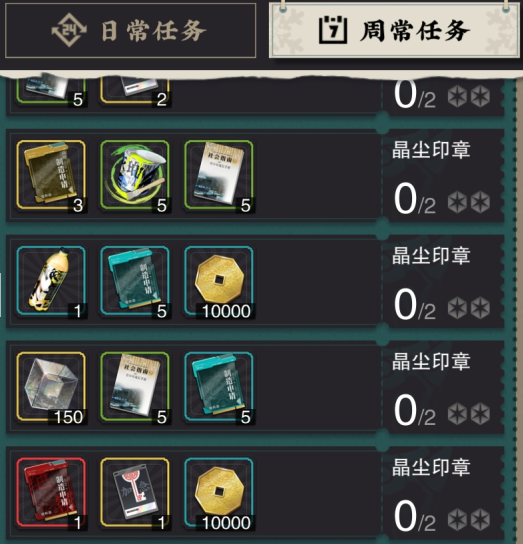Tap the 0/2 counter in the red 制造申请 row
Screen dimensions: 523x544
coord(414,516)
